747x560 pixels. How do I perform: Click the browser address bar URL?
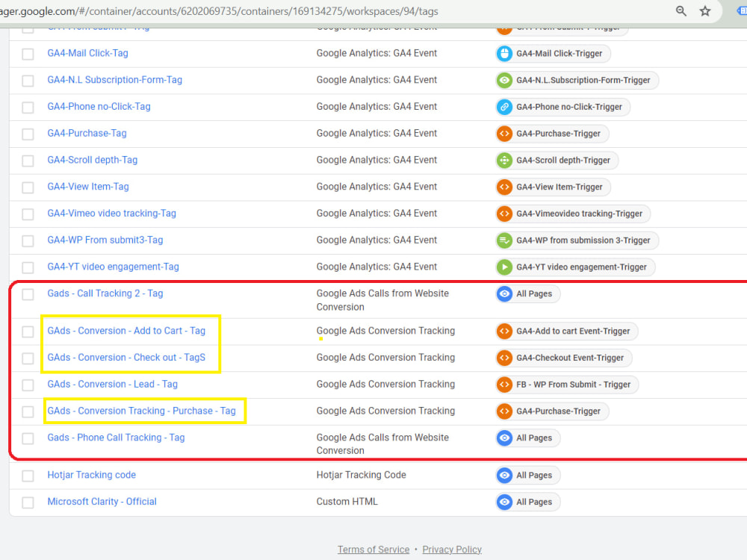(219, 11)
